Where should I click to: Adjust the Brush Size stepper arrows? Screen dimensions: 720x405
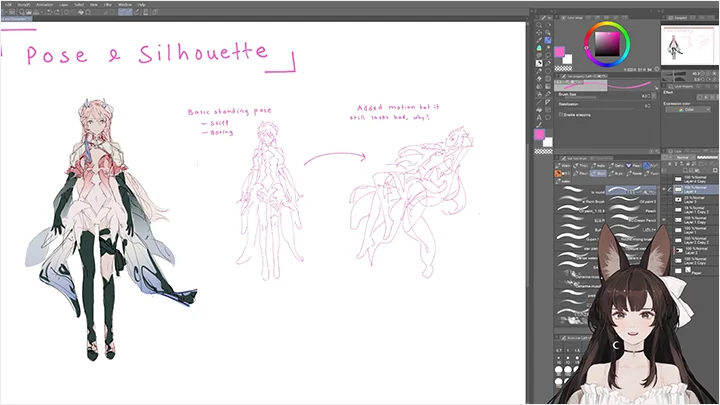pos(649,96)
